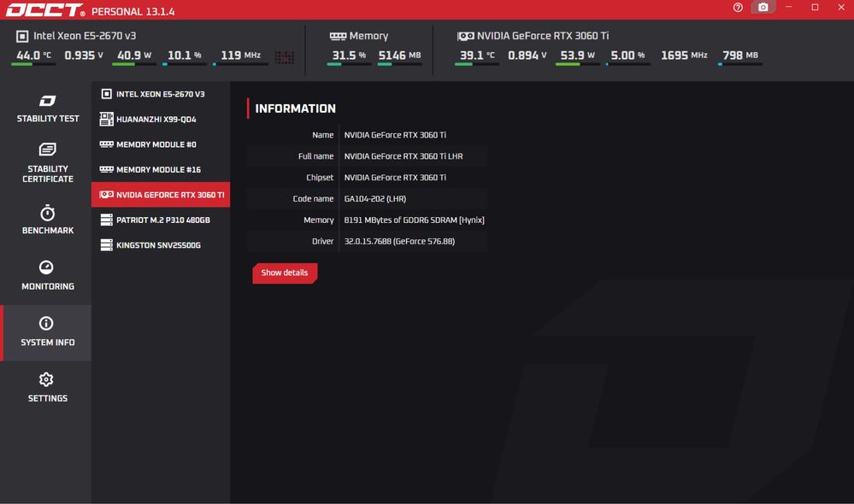
Task: Click the Benchmark stopwatch icon
Action: point(47,213)
